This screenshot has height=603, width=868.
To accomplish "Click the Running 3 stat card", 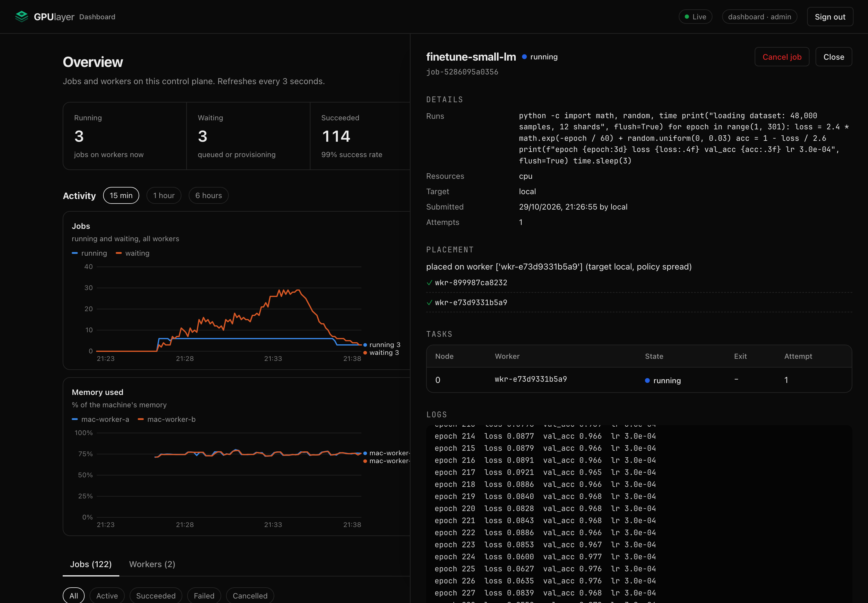I will (125, 136).
